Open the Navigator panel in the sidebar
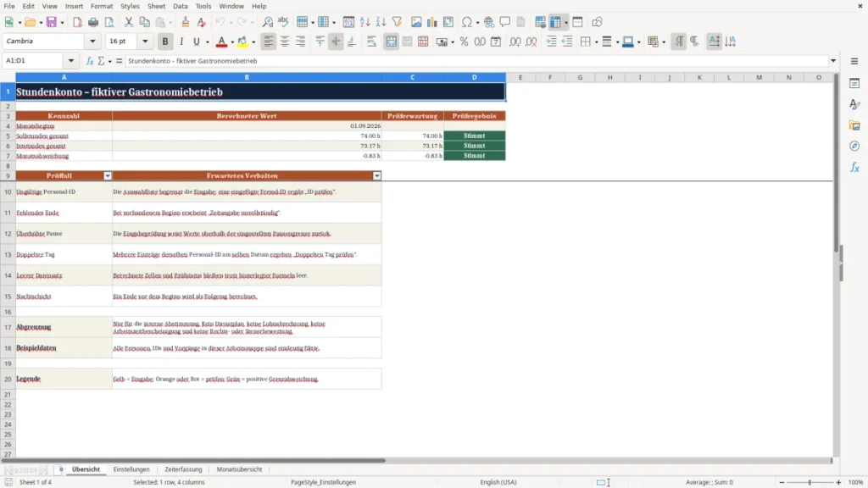The width and height of the screenshot is (868, 488). click(854, 146)
